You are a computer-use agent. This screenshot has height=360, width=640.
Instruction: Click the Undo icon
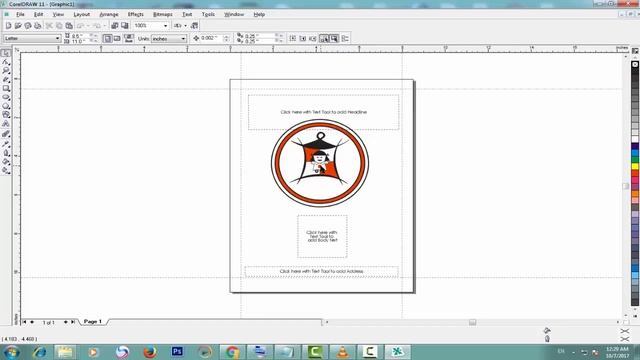[81, 25]
